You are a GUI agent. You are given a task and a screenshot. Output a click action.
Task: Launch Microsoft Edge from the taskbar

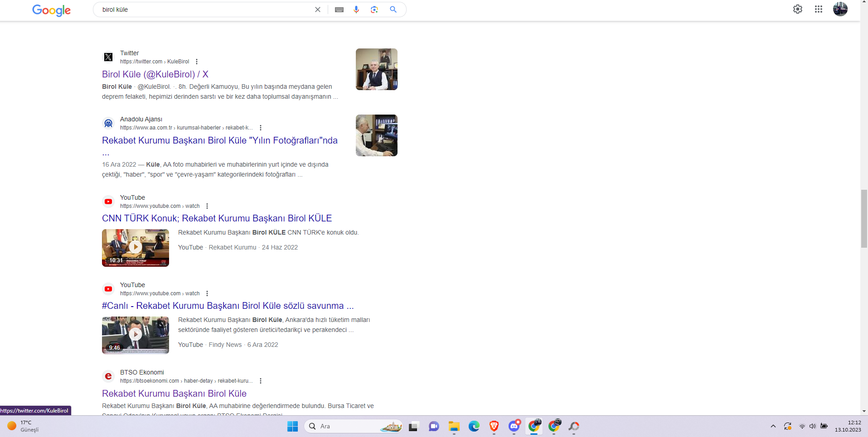pos(474,426)
